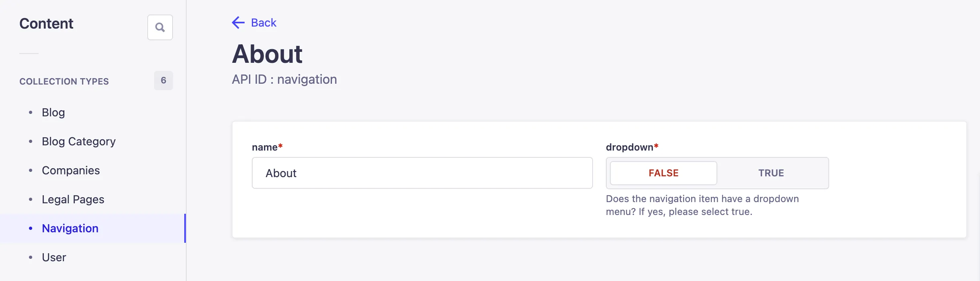Set the dropdown toggle to FALSE
Viewport: 980px width, 281px height.
pos(663,173)
